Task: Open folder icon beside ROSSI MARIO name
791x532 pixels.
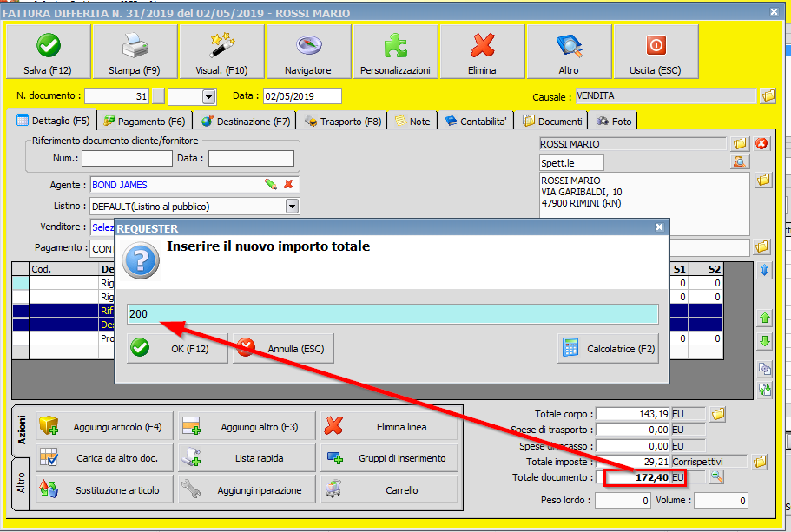Action: coord(740,144)
